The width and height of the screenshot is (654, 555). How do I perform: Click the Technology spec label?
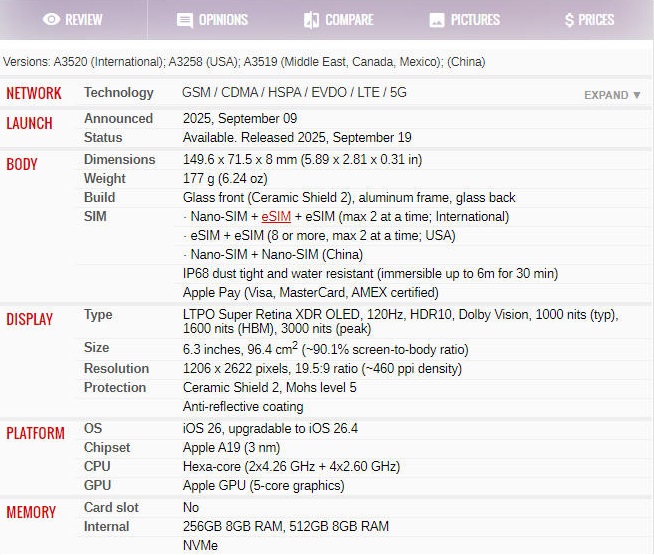[118, 93]
